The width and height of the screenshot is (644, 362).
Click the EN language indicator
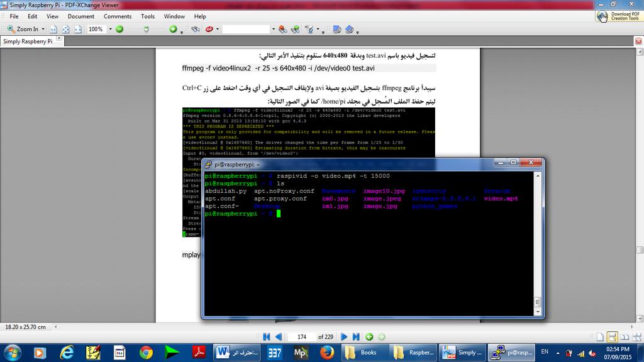tap(545, 352)
